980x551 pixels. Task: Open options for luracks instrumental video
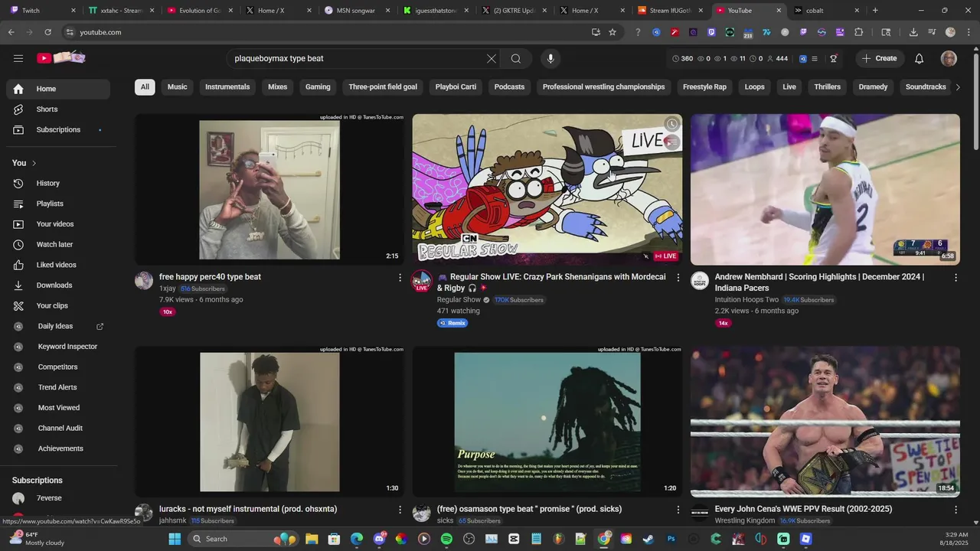(x=400, y=510)
